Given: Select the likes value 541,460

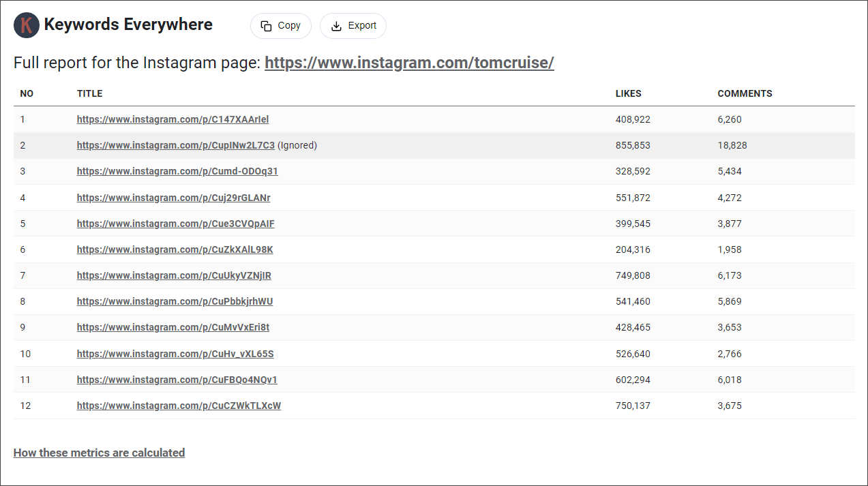Looking at the screenshot, I should 633,301.
